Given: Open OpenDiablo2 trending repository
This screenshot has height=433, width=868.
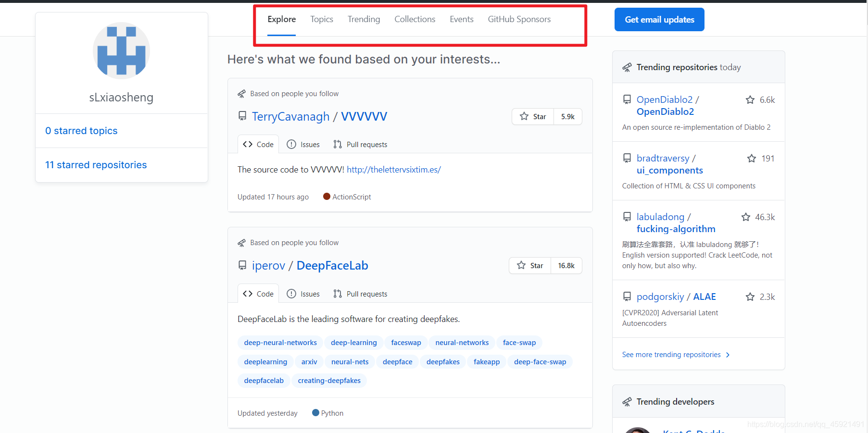Looking at the screenshot, I should click(667, 106).
